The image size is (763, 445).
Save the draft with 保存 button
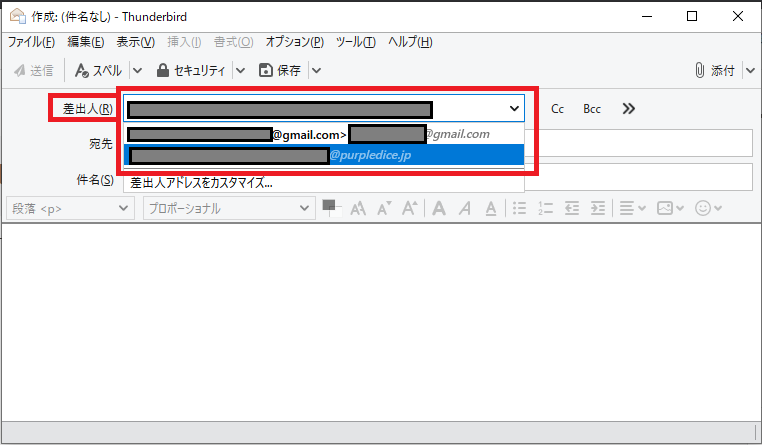coord(280,71)
